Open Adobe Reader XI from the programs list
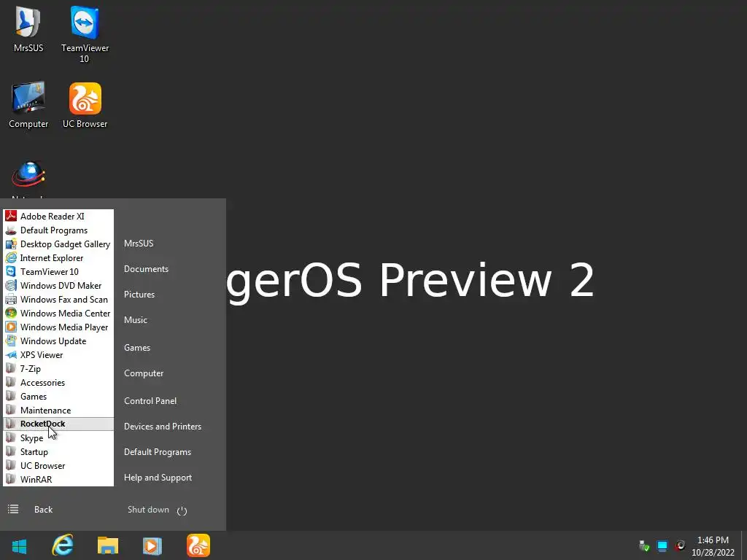Viewport: 747px width, 560px height. point(58,216)
